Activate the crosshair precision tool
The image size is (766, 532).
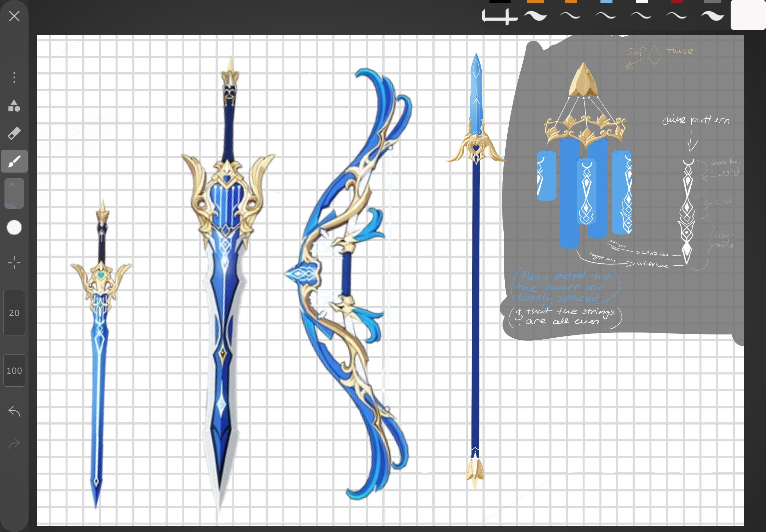click(x=14, y=263)
